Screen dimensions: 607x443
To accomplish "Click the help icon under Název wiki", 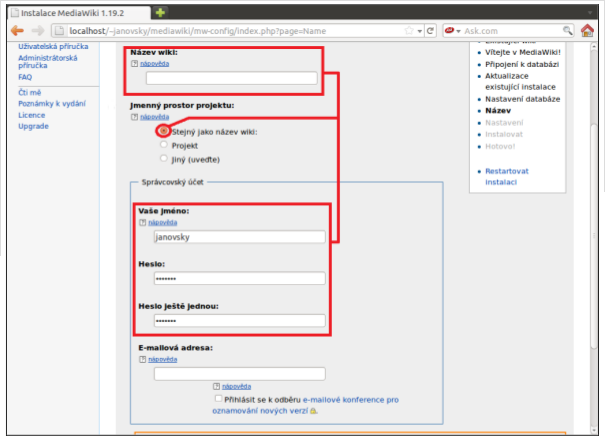I will tap(134, 64).
